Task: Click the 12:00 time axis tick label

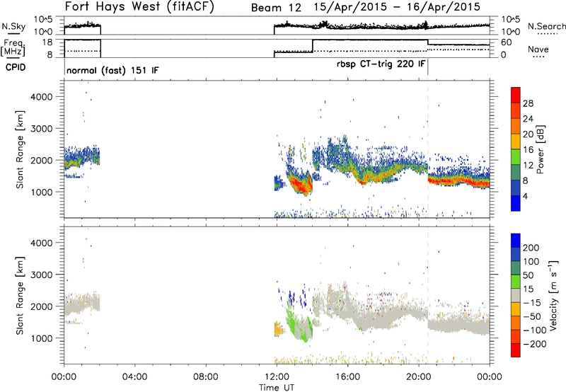Action: coord(277,377)
